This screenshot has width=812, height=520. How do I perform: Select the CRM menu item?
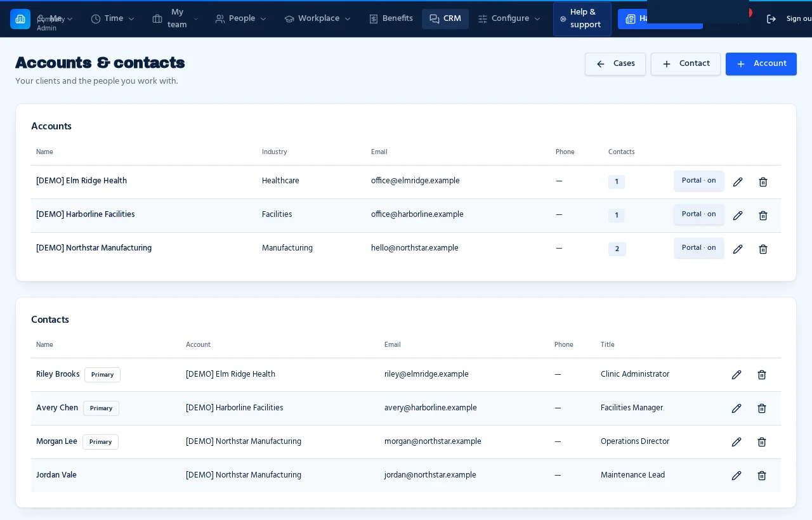(x=445, y=19)
